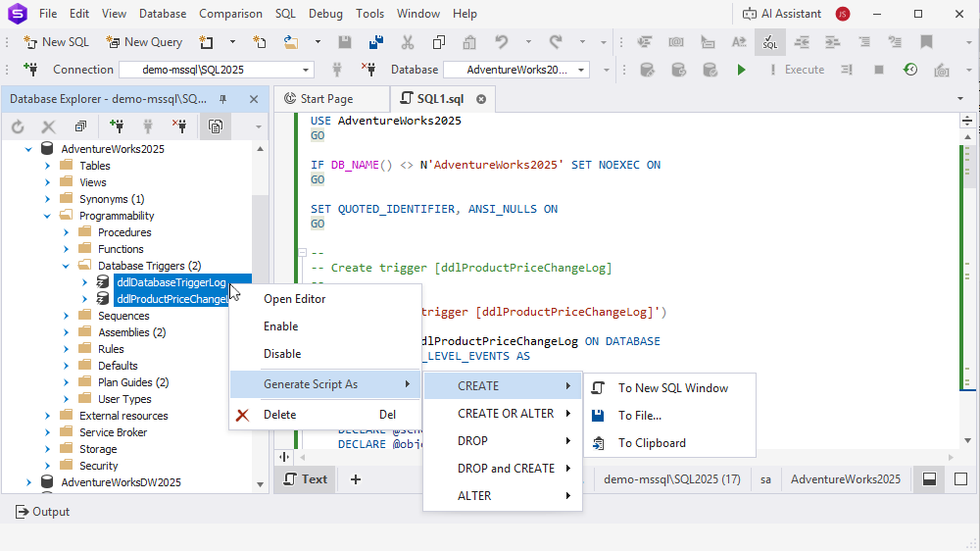Collapse the Programmability folder
980x551 pixels.
(47, 216)
